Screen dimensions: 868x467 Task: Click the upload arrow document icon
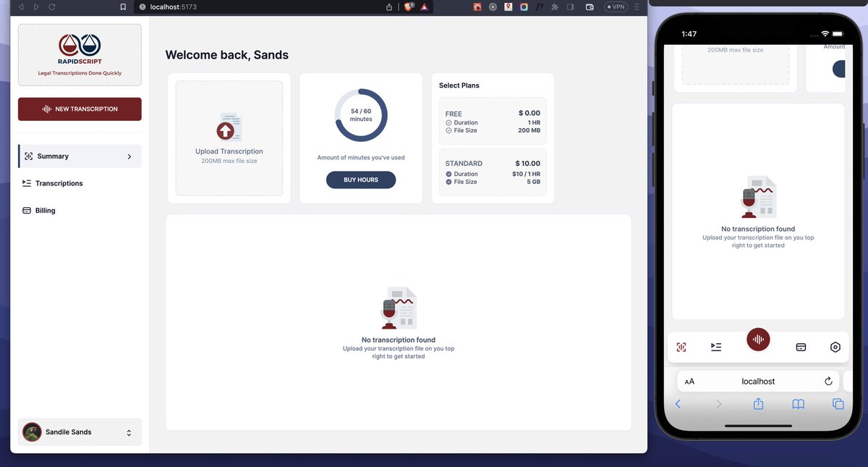pyautogui.click(x=229, y=127)
